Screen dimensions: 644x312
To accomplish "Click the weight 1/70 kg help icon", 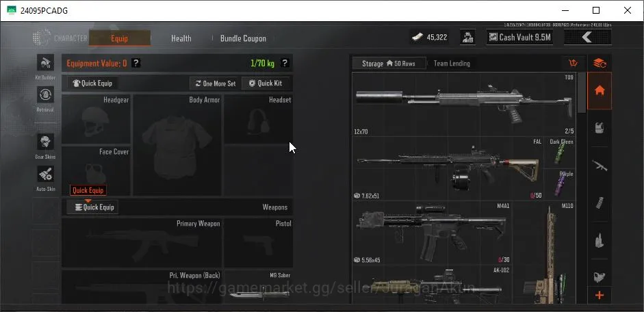I will click(285, 63).
